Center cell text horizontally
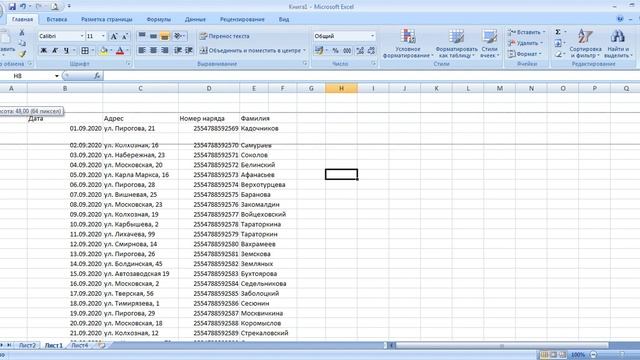This screenshot has width=640, height=360. click(x=153, y=50)
